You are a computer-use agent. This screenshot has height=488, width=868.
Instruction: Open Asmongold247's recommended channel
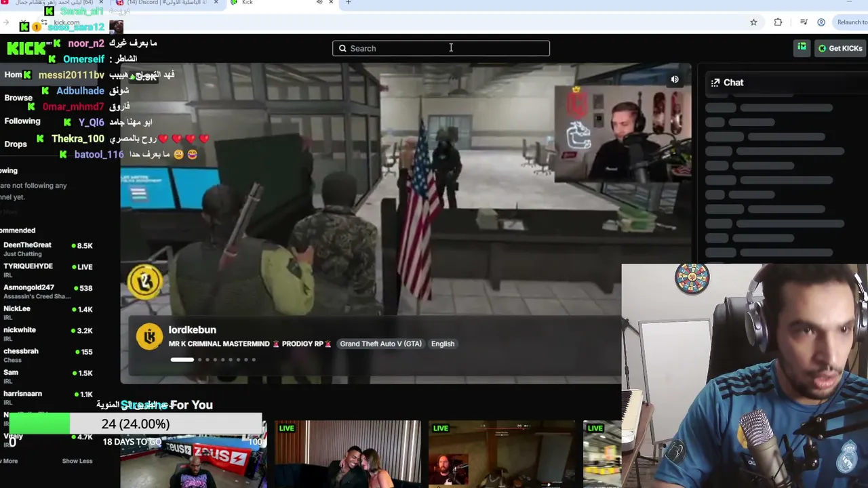coord(47,291)
